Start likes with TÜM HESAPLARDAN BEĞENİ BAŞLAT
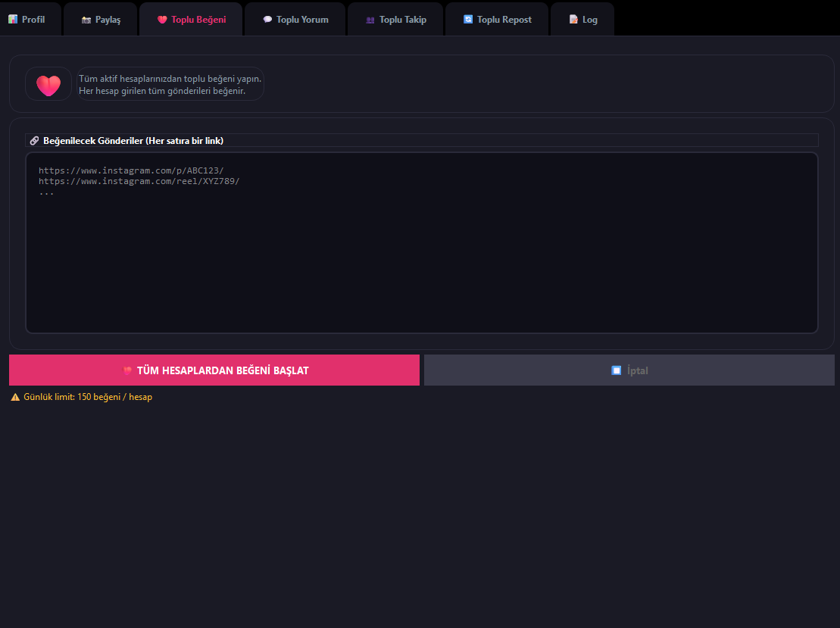 click(x=214, y=370)
